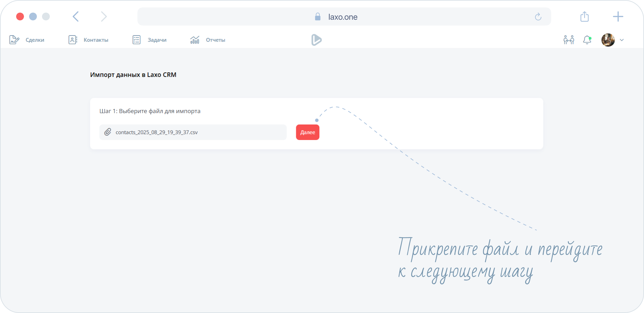This screenshot has width=644, height=313.
Task: Expand the profile chevron dropdown
Action: (622, 40)
